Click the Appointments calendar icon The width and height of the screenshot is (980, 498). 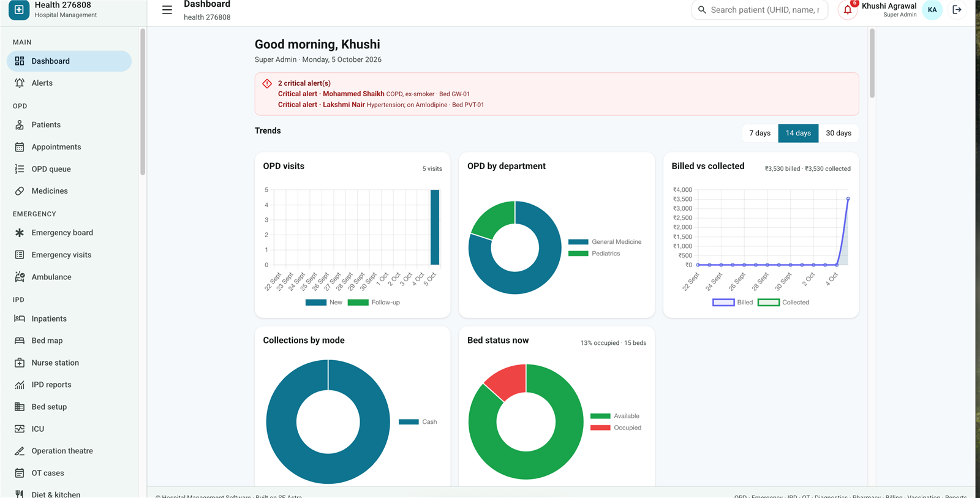click(x=20, y=147)
